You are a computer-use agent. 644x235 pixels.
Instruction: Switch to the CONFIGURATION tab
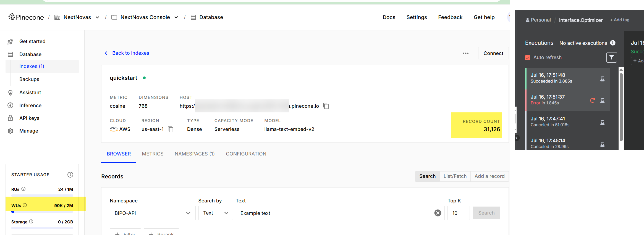246,154
